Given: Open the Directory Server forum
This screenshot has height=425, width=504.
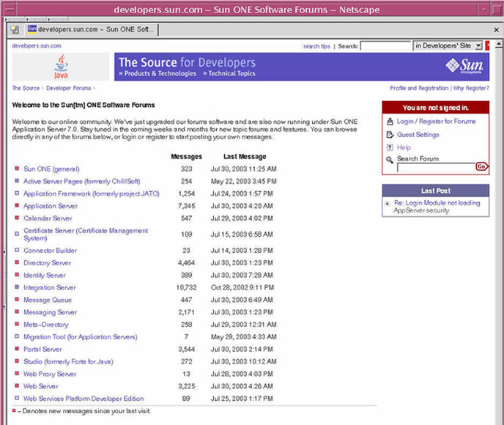Looking at the screenshot, I should [47, 262].
